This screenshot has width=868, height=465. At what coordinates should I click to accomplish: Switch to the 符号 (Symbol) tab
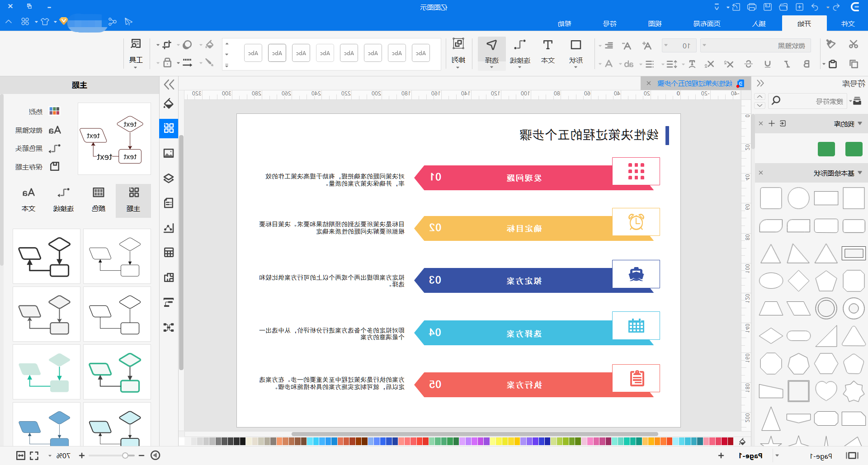coord(610,23)
